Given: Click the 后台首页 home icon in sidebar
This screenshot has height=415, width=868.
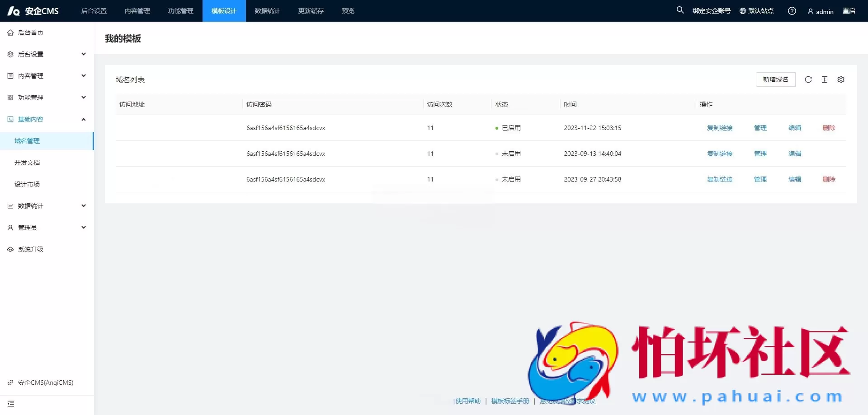Looking at the screenshot, I should coord(10,32).
